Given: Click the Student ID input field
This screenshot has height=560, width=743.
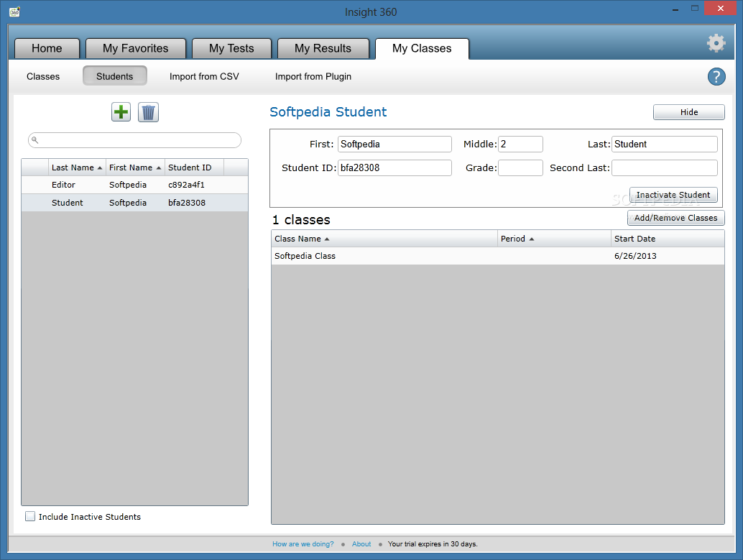Looking at the screenshot, I should 394,168.
